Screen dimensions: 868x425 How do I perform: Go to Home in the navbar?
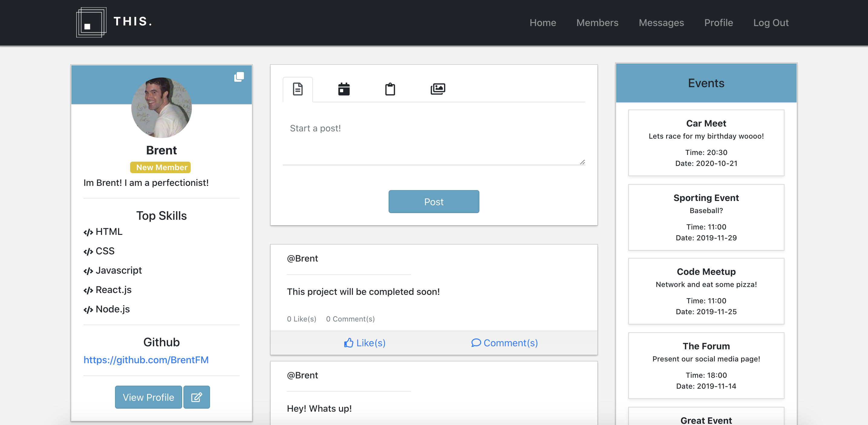coord(542,23)
